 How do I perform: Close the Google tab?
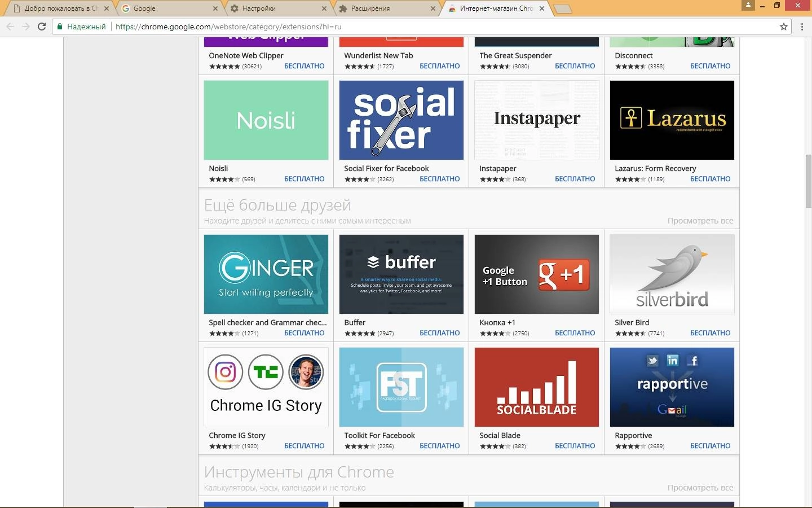[x=215, y=8]
